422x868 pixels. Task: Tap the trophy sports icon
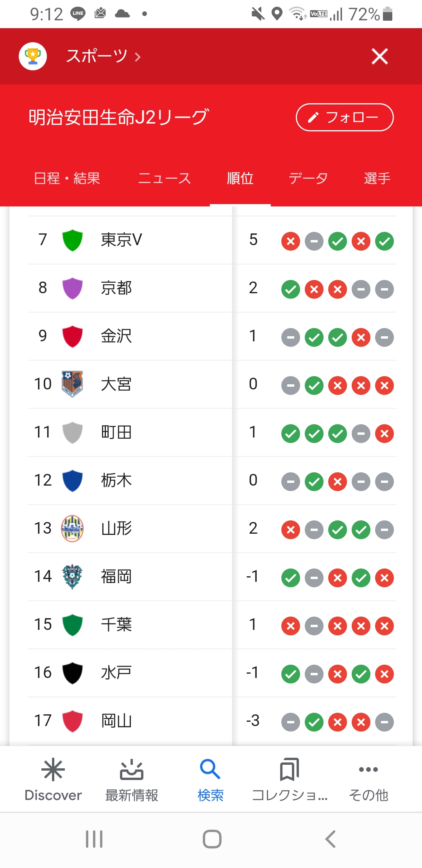pyautogui.click(x=33, y=56)
